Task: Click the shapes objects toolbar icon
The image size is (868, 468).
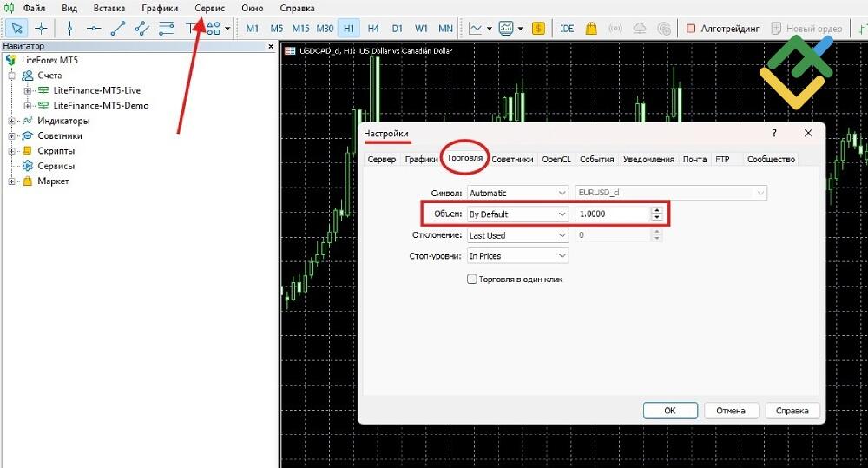Action: (214, 29)
